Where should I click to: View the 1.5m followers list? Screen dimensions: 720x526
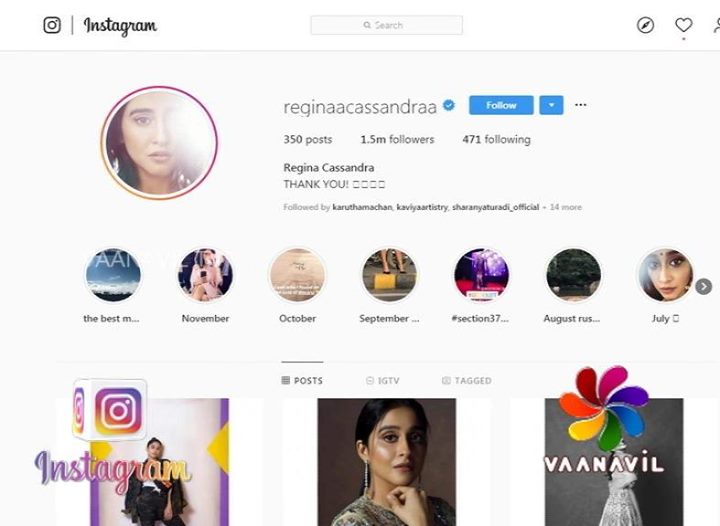397,139
